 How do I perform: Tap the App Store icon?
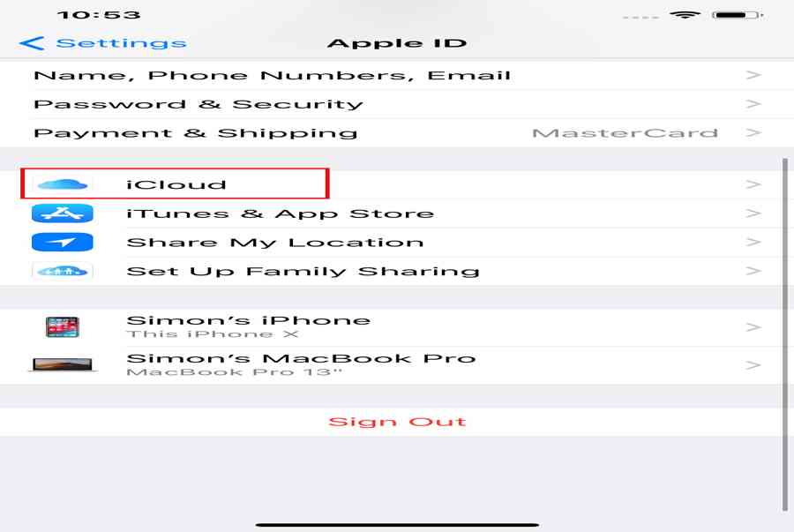[x=63, y=214]
